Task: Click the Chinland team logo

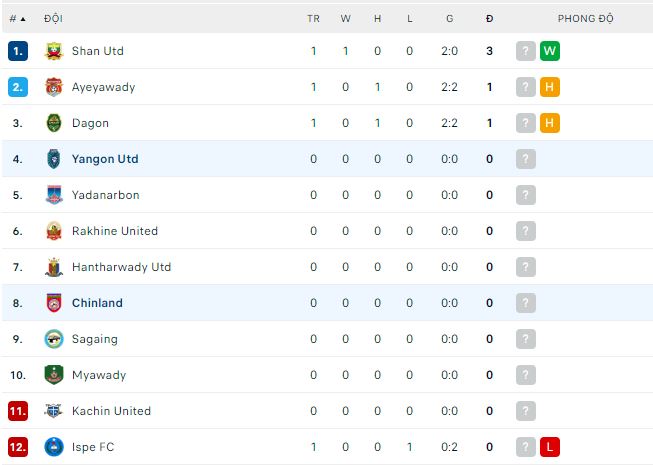Action: pyautogui.click(x=54, y=303)
